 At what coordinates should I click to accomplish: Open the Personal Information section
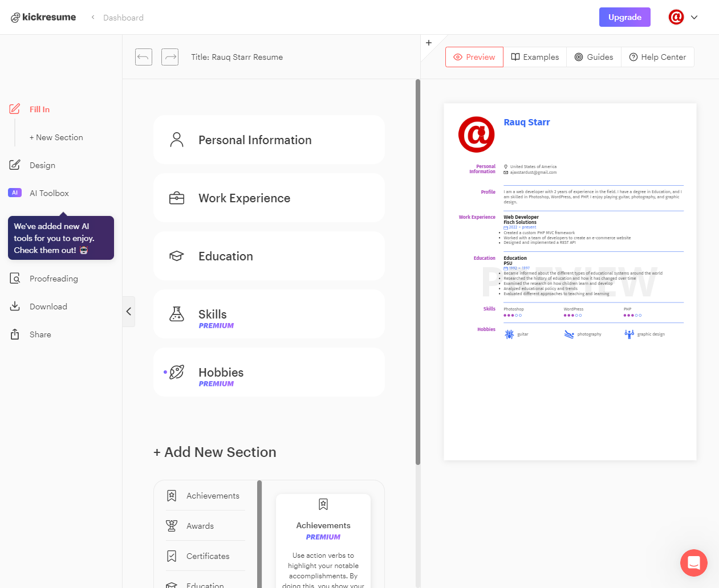tap(269, 140)
